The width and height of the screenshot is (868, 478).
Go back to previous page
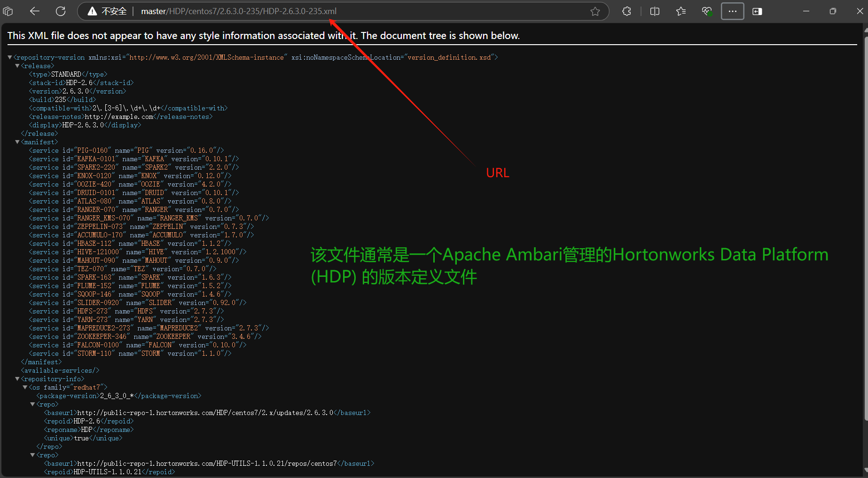[35, 11]
